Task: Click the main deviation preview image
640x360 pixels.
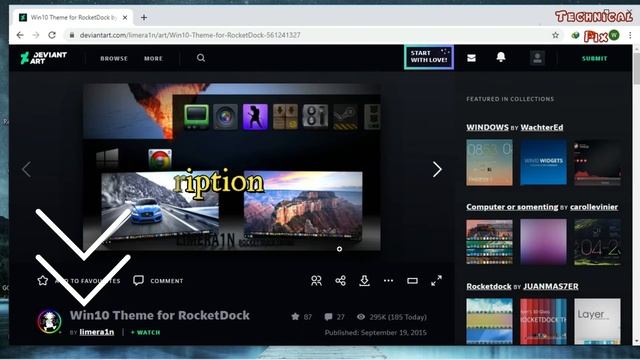Action: tap(232, 167)
